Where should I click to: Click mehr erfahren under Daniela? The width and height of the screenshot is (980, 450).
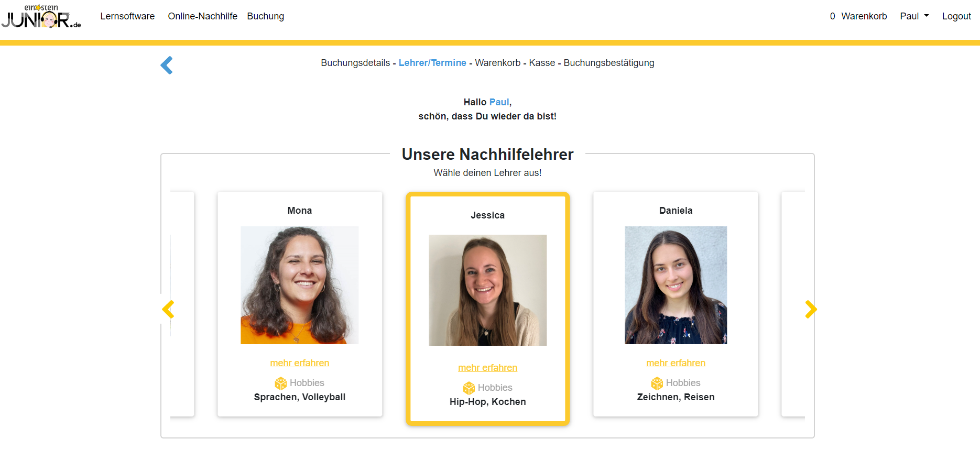tap(676, 363)
